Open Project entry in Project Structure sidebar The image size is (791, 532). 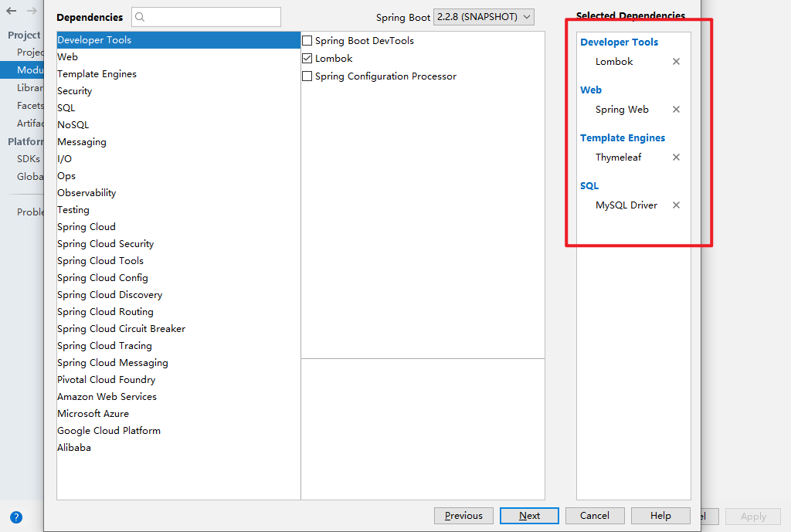click(22, 52)
